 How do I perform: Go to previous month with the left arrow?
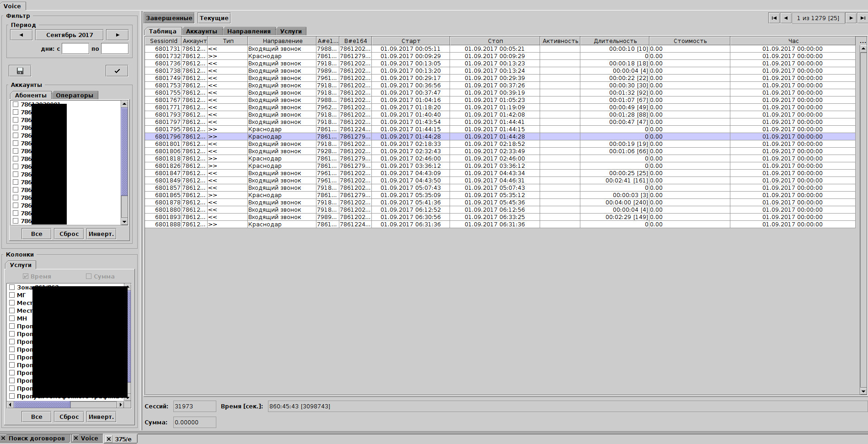21,34
